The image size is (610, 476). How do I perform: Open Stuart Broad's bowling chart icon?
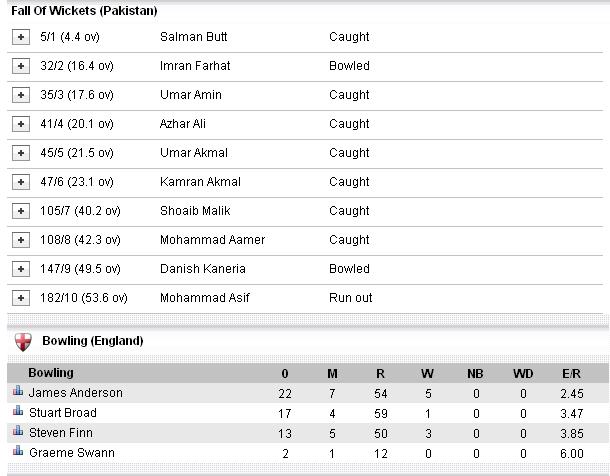point(18,410)
